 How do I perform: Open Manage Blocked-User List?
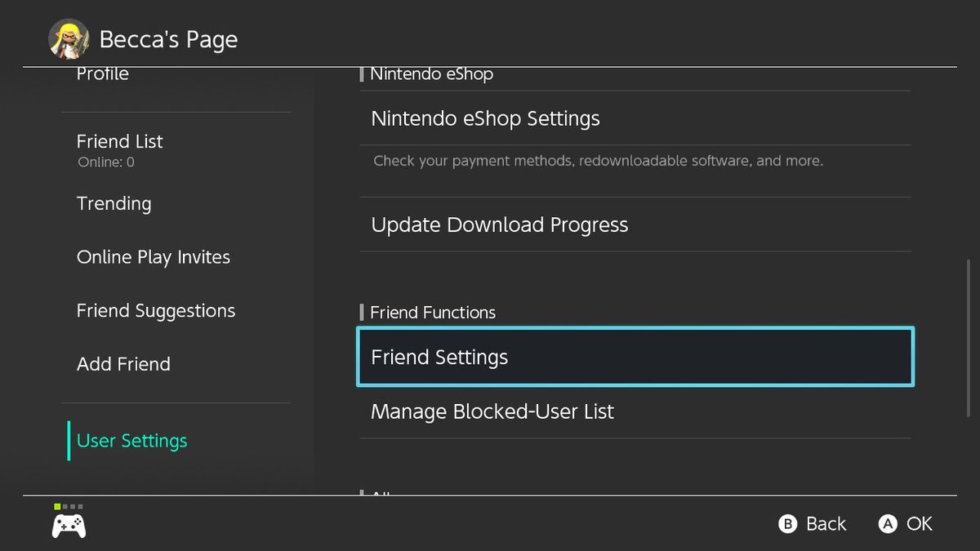pos(492,411)
